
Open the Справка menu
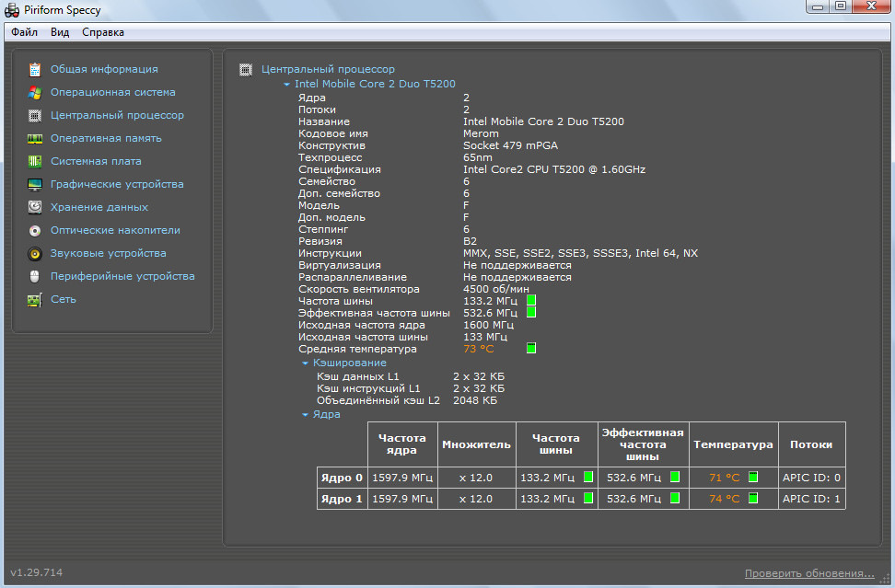click(x=103, y=32)
